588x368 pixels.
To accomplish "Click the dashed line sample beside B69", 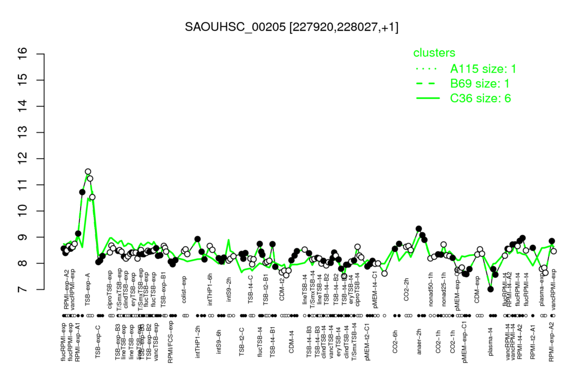I will click(x=427, y=84).
